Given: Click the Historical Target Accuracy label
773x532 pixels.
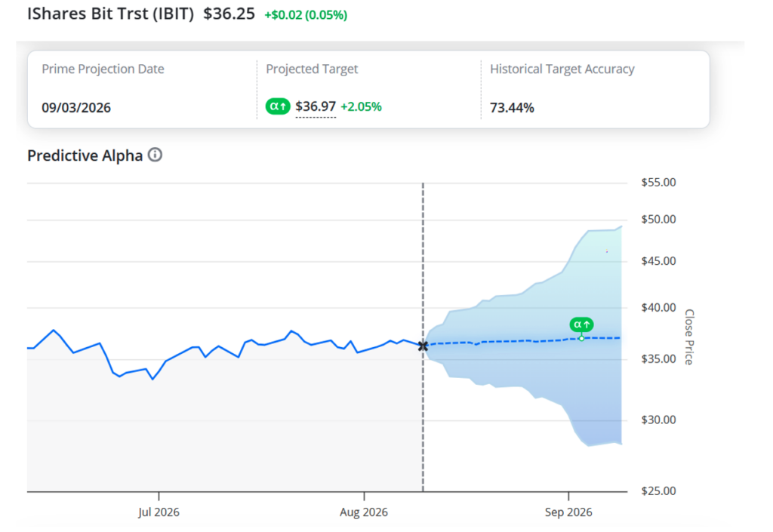Looking at the screenshot, I should click(x=562, y=69).
